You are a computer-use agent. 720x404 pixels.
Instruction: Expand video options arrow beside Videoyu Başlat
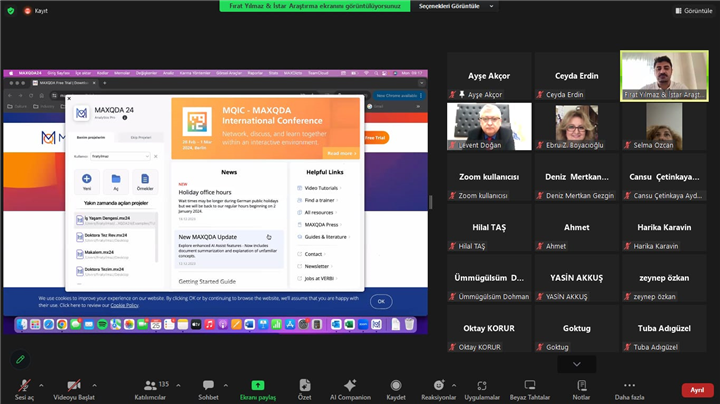(94, 385)
